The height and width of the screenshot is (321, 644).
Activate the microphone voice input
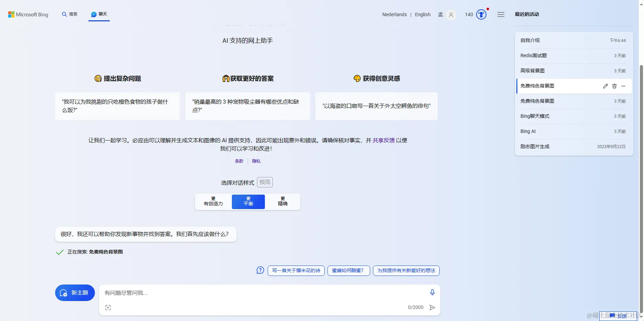coord(432,292)
